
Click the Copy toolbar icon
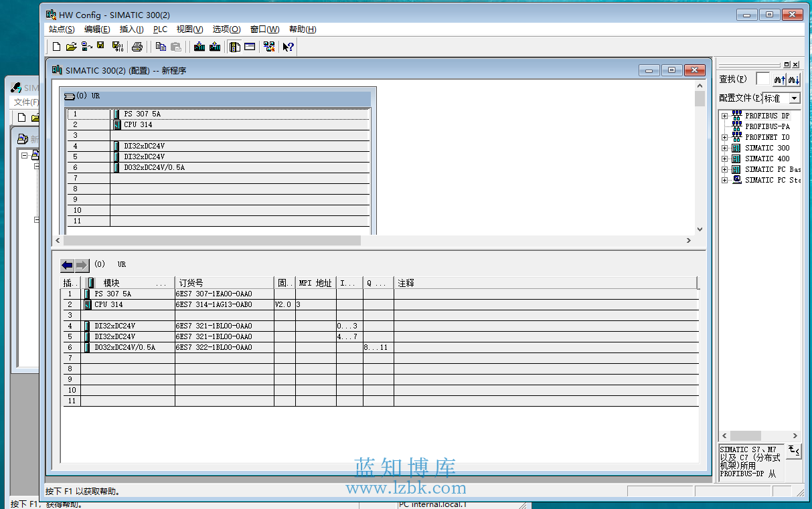161,47
